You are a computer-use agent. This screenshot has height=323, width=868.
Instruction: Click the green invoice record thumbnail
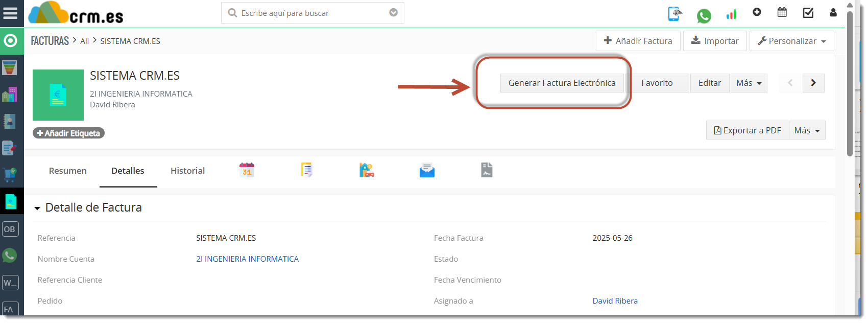[58, 95]
